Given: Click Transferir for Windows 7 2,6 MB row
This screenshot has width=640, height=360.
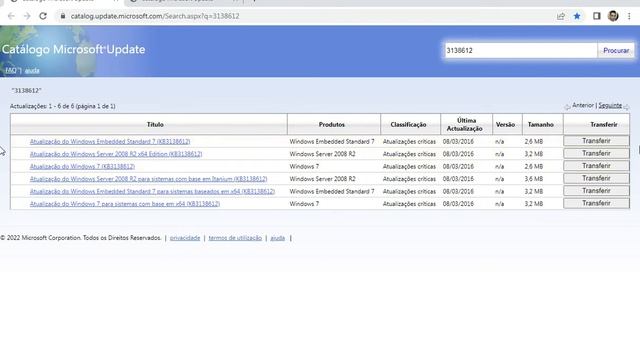Looking at the screenshot, I should 596,166.
